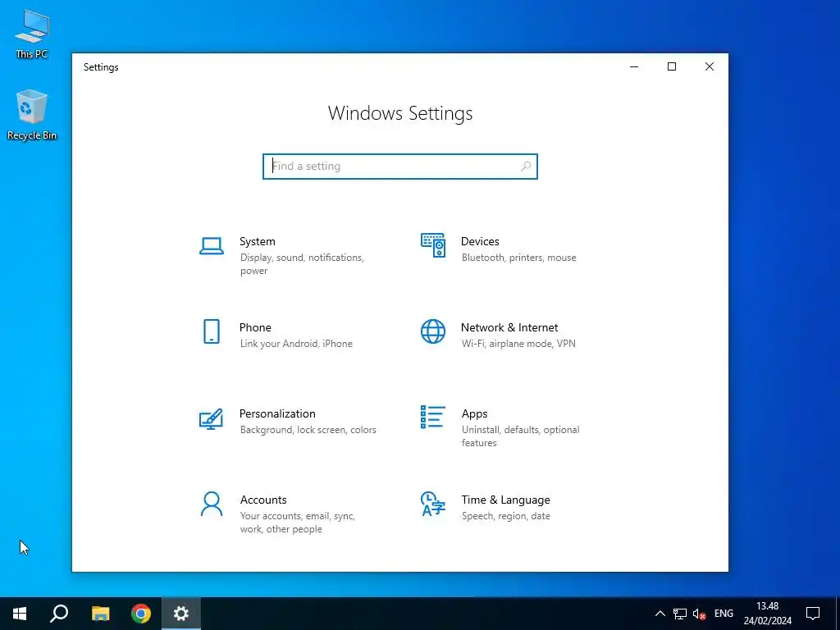Open the Action Center notifications icon
This screenshot has height=630, width=840.
[x=813, y=614]
